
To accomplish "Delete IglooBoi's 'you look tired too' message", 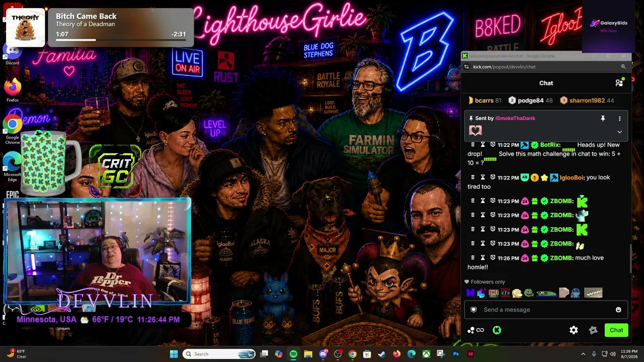I will pyautogui.click(x=472, y=177).
